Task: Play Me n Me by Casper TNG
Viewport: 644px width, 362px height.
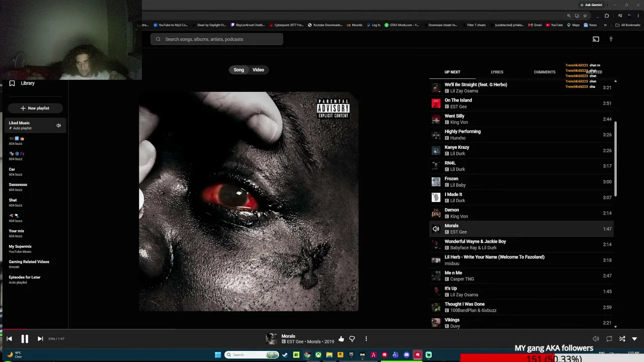Action: click(x=522, y=276)
